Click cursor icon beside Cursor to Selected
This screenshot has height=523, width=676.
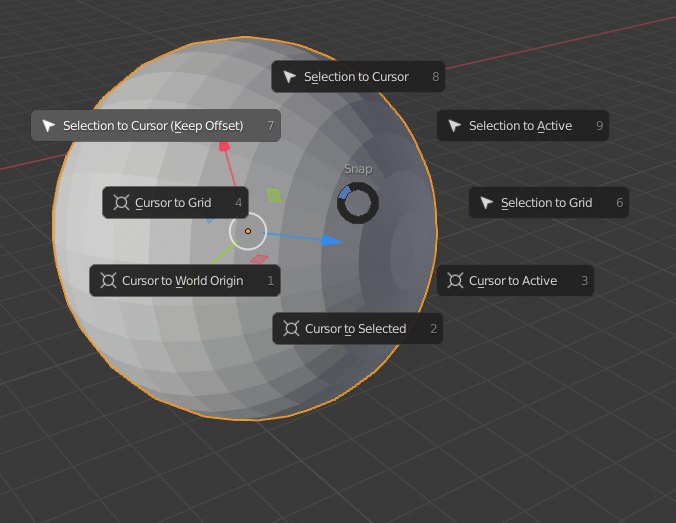point(291,329)
